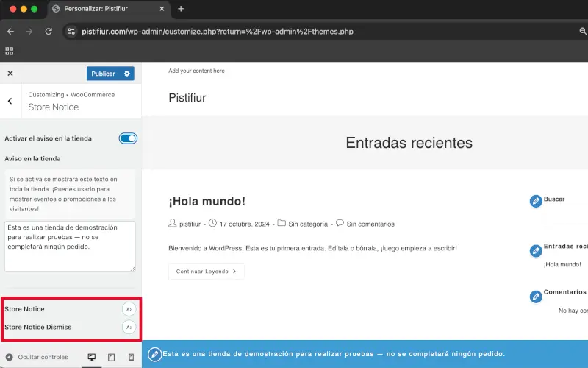
Task: Click the Add your content here text
Action: [196, 71]
